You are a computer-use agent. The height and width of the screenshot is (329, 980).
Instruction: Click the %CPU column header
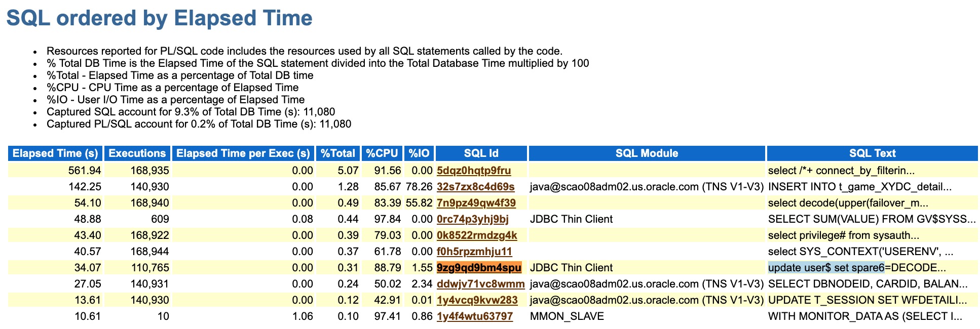tap(382, 153)
